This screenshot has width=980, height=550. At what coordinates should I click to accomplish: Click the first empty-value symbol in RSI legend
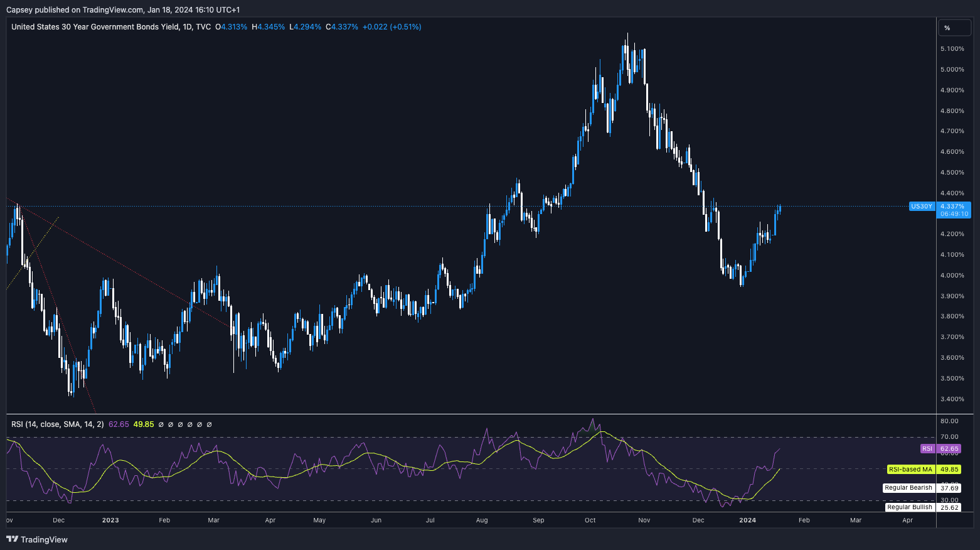(x=161, y=424)
